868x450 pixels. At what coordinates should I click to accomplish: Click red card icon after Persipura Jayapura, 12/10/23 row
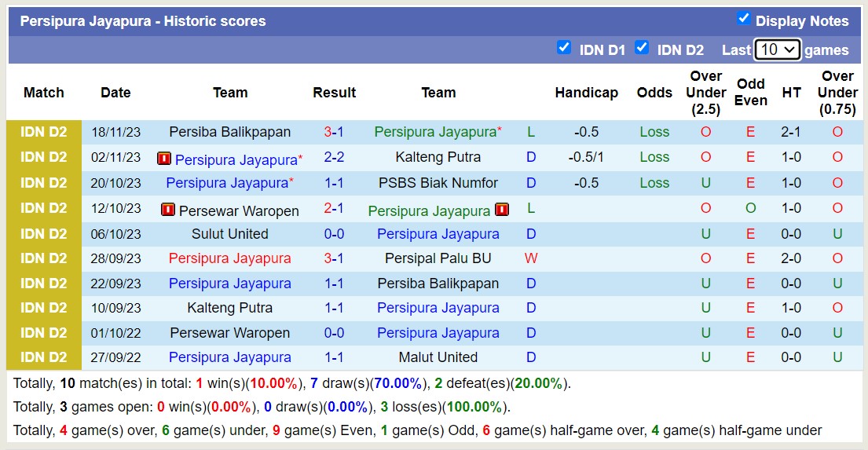(x=502, y=210)
